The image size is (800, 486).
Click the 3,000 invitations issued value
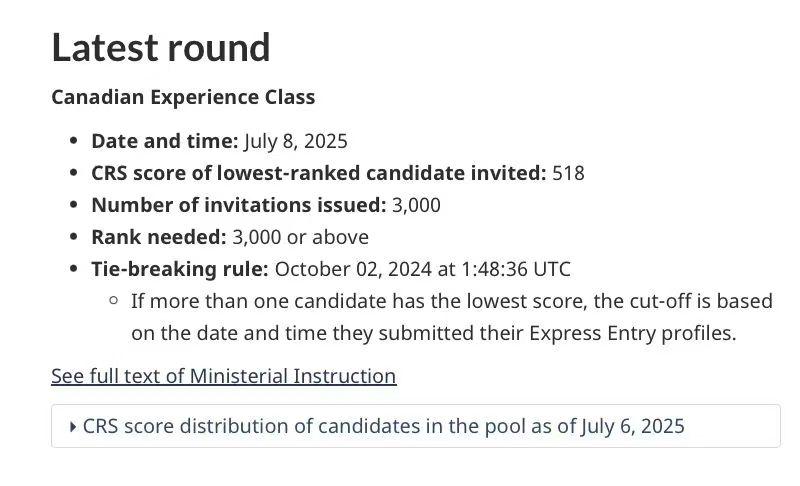click(x=416, y=205)
